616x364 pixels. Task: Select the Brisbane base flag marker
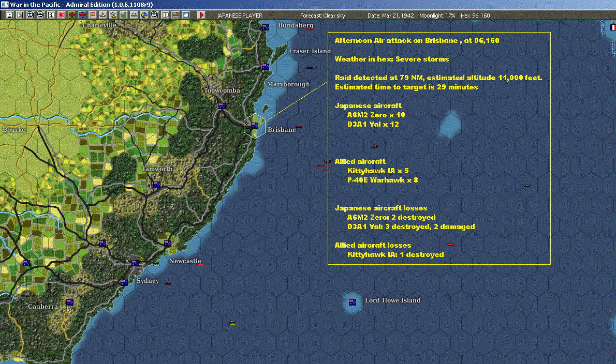tap(255, 126)
